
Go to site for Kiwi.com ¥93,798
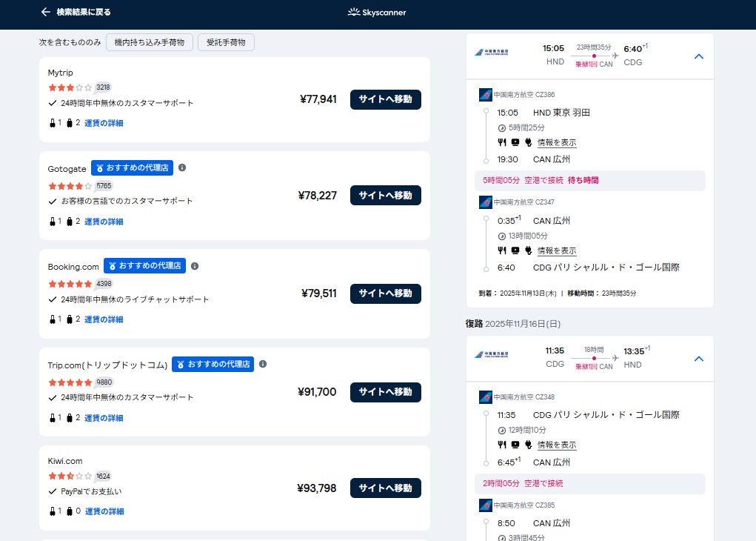tap(385, 488)
